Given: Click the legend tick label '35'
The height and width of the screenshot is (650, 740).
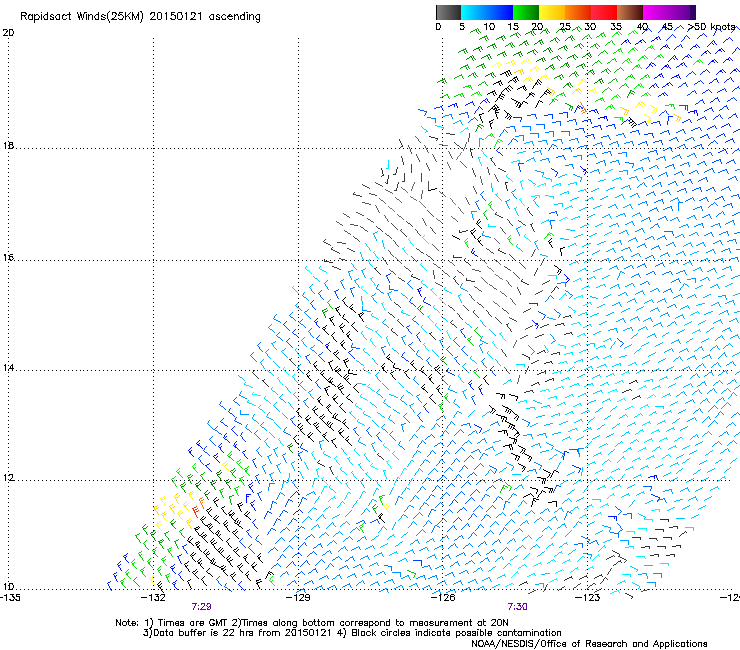Looking at the screenshot, I should pos(616,27).
